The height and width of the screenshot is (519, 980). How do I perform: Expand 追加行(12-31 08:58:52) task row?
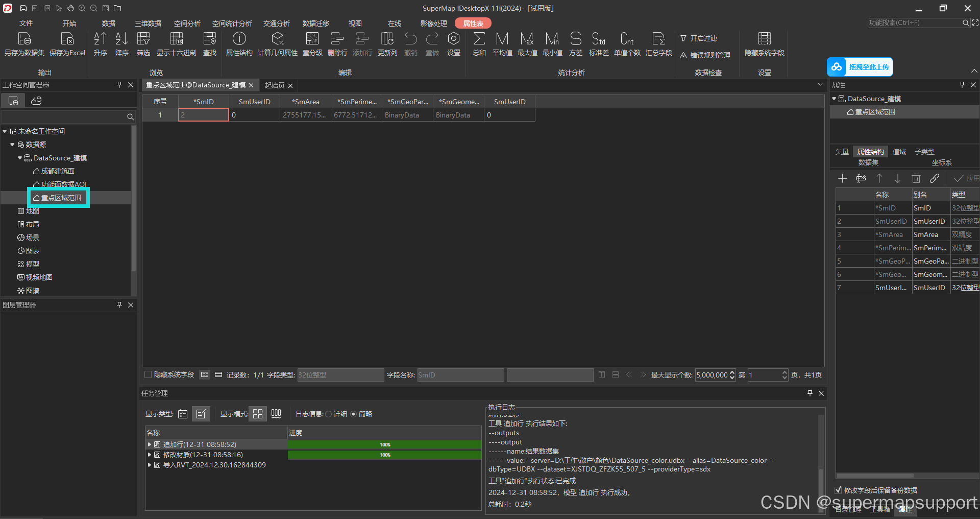pyautogui.click(x=150, y=444)
